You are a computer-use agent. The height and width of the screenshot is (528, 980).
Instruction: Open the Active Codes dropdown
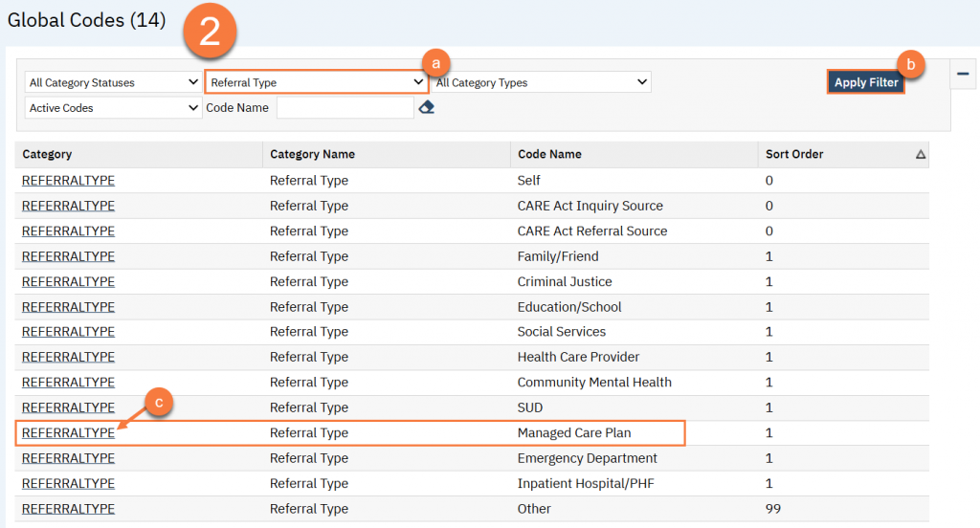click(x=113, y=108)
